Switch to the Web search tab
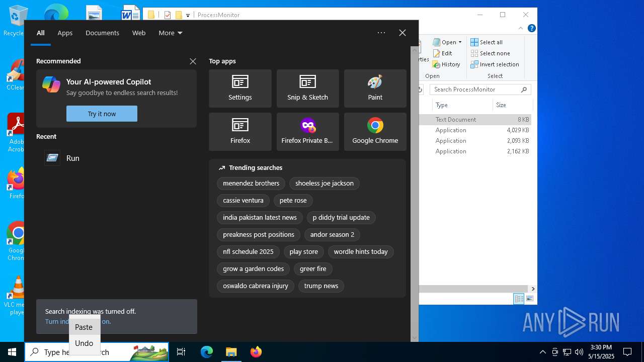The height and width of the screenshot is (362, 644). pos(139,33)
